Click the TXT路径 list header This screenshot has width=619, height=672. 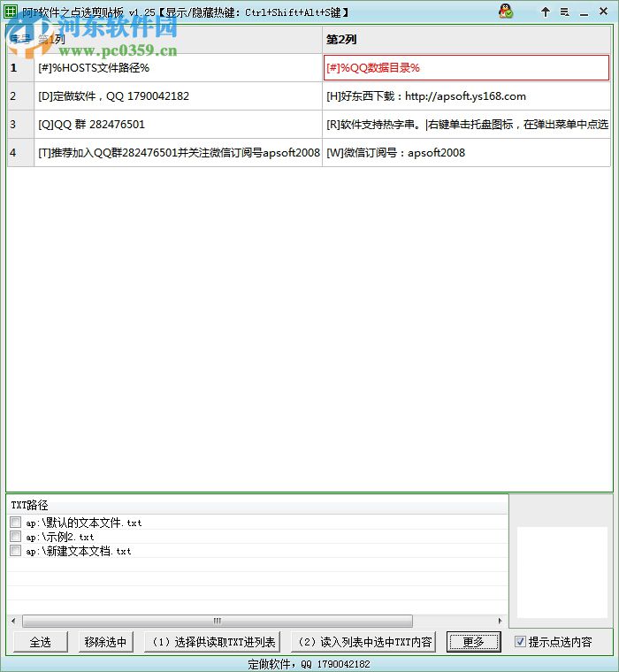257,505
